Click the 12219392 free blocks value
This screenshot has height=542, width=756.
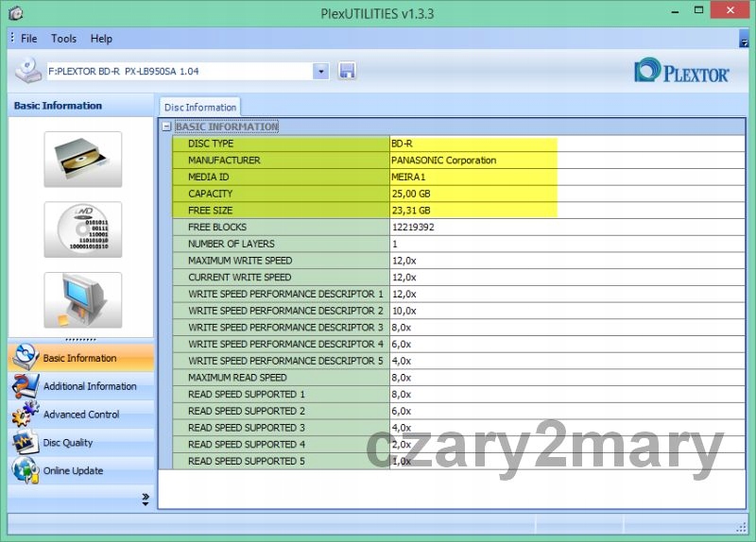coord(413,227)
